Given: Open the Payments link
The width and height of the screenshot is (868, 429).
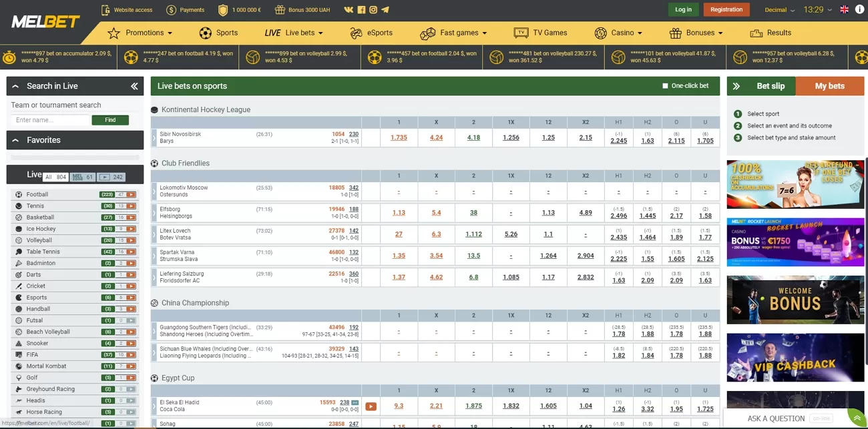Looking at the screenshot, I should tap(185, 10).
